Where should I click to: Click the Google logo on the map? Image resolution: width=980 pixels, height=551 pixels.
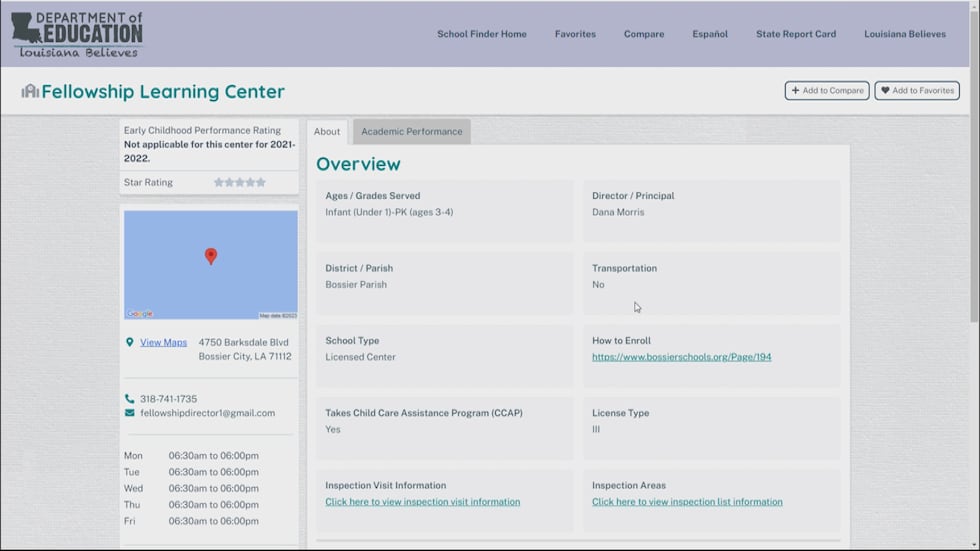pos(139,314)
